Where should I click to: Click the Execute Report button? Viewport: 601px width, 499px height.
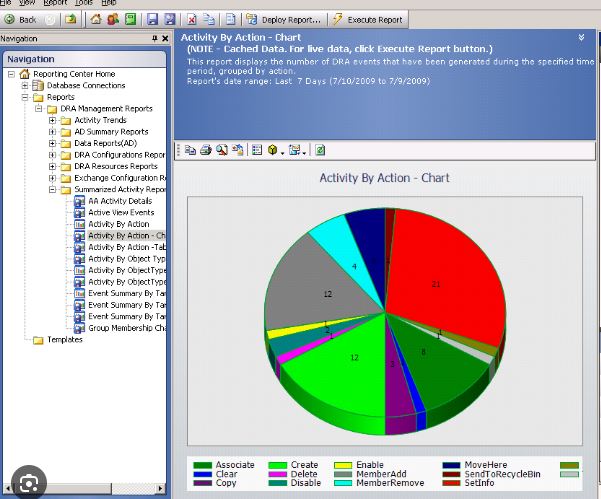(368, 20)
